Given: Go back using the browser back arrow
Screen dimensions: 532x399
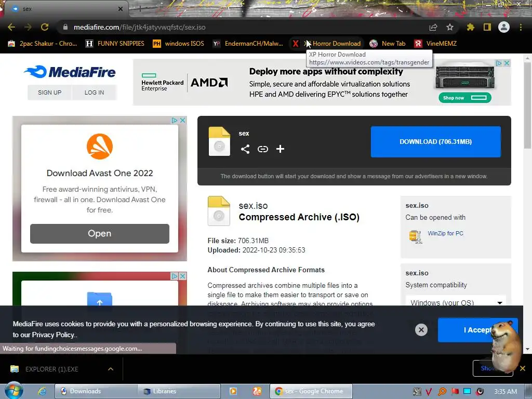Looking at the screenshot, I should (11, 27).
